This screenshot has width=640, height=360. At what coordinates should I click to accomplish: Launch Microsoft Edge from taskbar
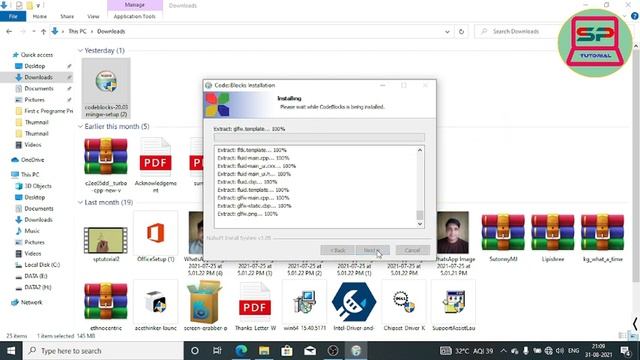241,351
